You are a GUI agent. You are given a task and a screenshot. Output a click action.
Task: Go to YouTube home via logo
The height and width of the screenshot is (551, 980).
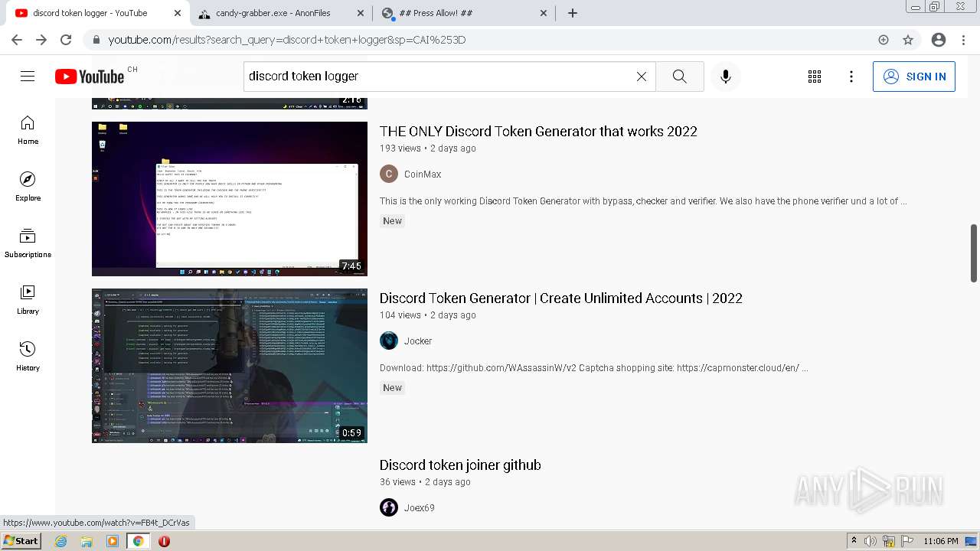(90, 77)
